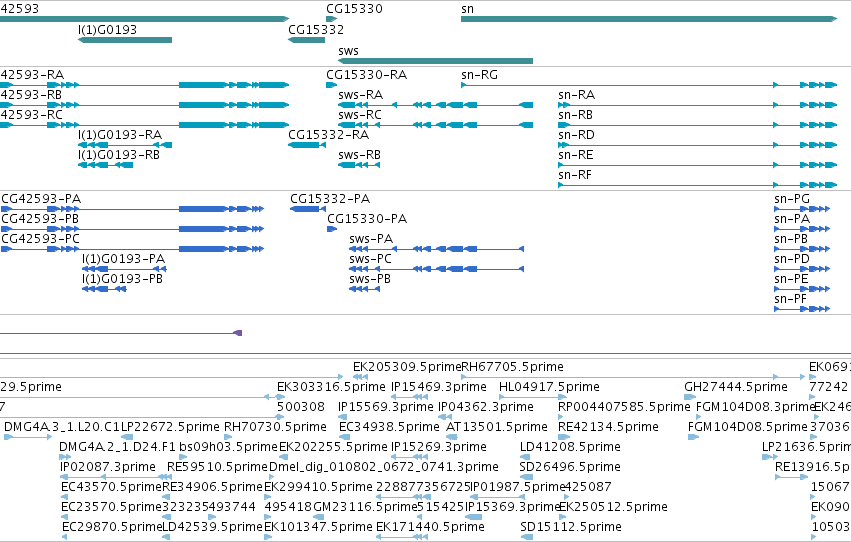This screenshot has height=542, width=851.
Task: Select CDS CG42593-PB
Action: [132, 229]
